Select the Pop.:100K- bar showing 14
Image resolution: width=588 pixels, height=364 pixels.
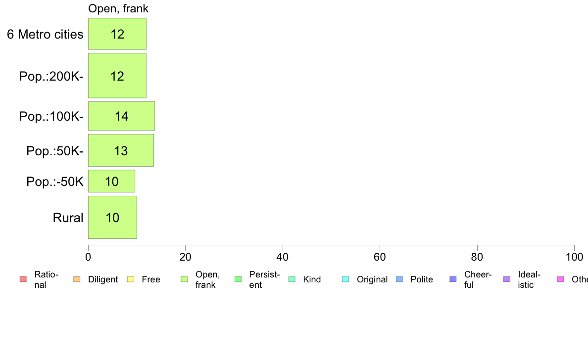121,116
